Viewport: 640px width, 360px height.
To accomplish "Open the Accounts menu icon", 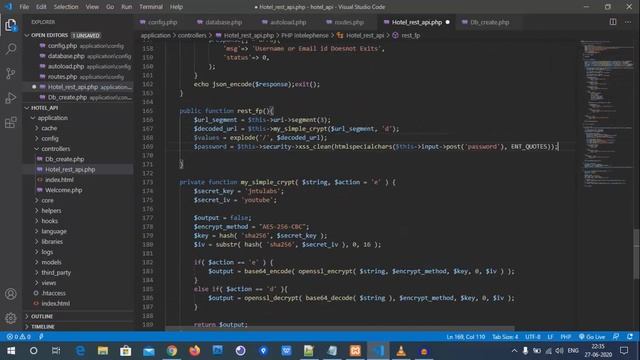I will point(11,294).
